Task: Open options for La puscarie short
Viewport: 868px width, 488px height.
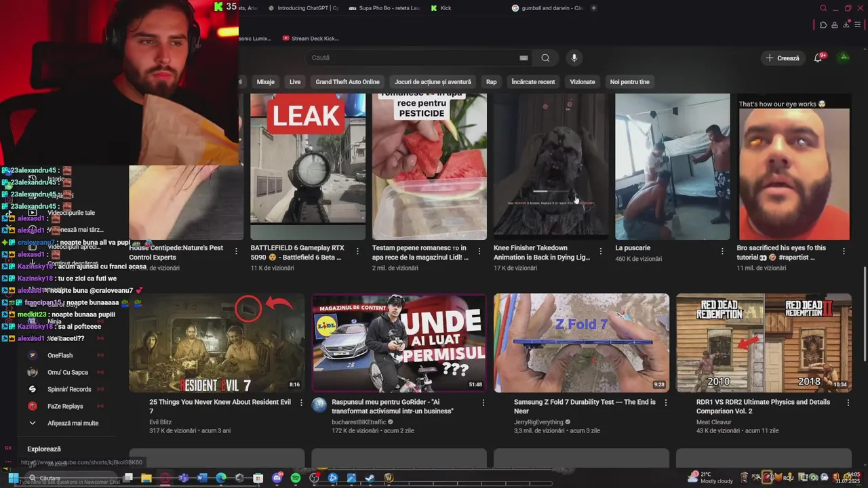Action: (x=722, y=251)
